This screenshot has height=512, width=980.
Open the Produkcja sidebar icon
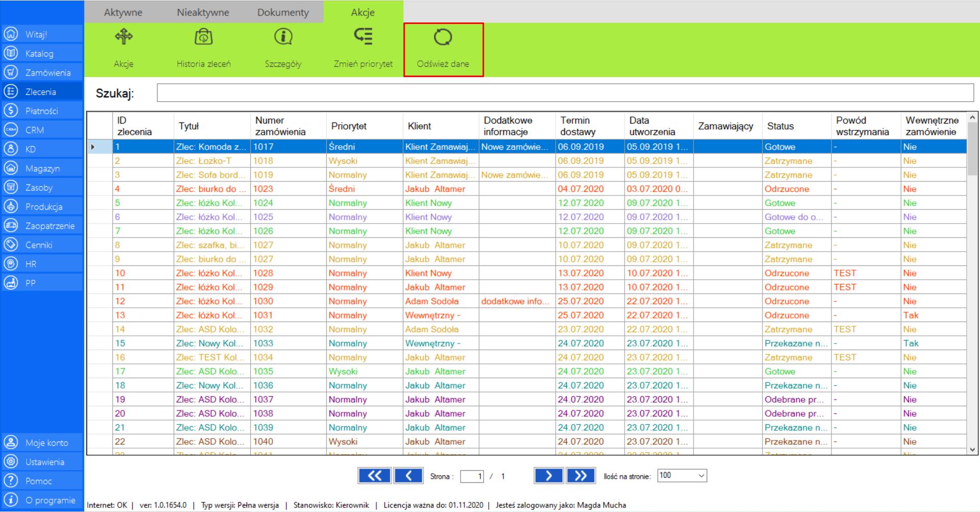click(x=10, y=206)
